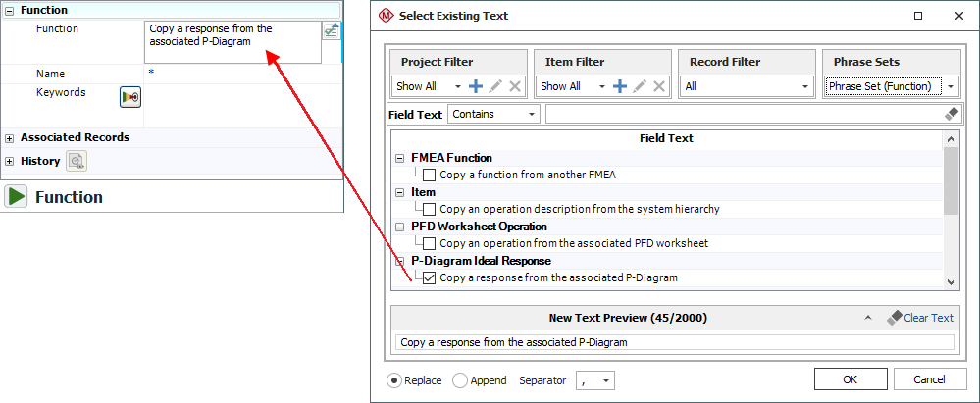Click the Clear Text link
The width and height of the screenshot is (980, 403).
(928, 318)
